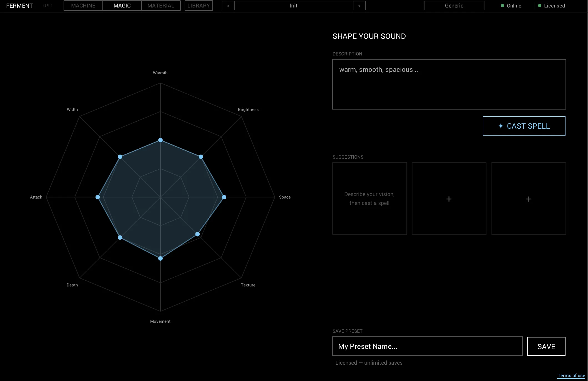The width and height of the screenshot is (588, 381).
Task: Click the previous preset arrow button
Action: pyautogui.click(x=228, y=6)
